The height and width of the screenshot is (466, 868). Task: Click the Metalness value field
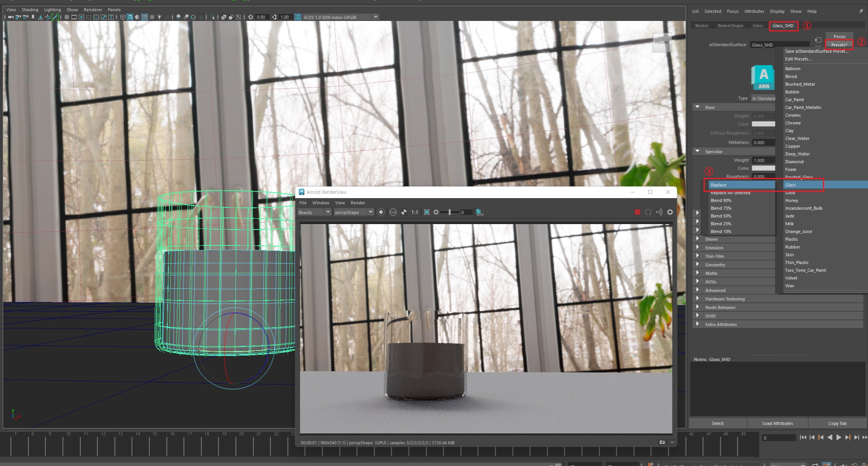point(763,142)
